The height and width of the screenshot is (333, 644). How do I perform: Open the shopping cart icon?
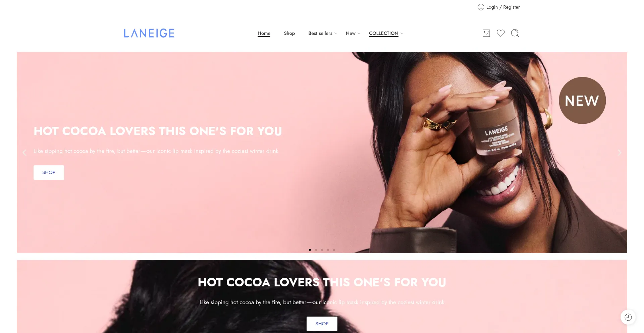486,33
